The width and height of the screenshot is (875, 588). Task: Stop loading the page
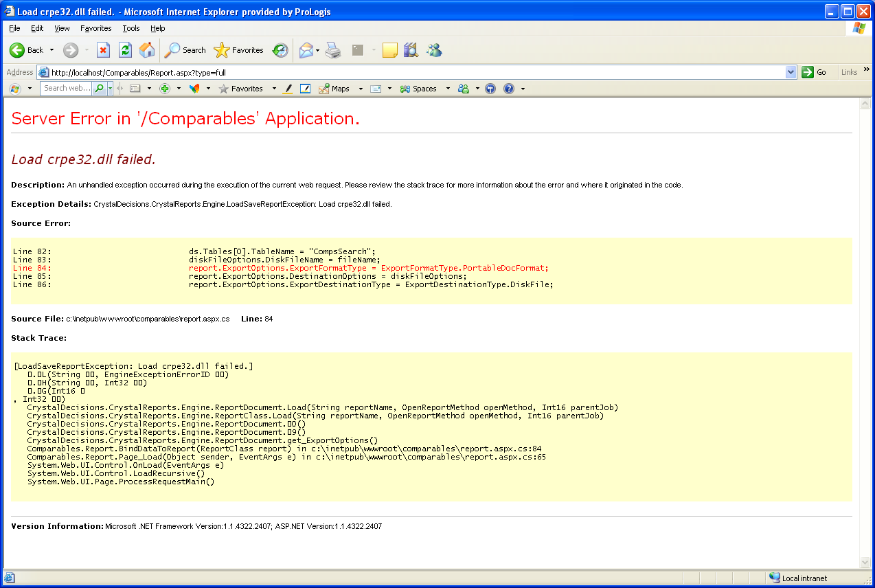[103, 50]
